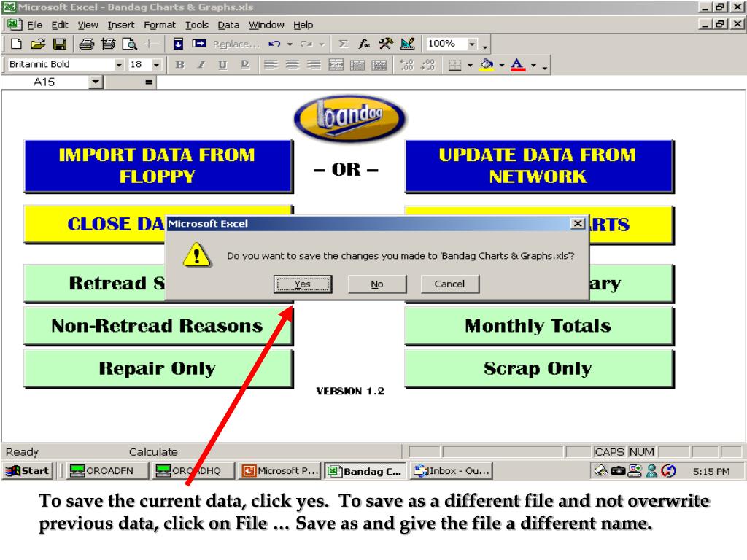Open the File menu
The height and width of the screenshot is (560, 747).
tap(34, 25)
